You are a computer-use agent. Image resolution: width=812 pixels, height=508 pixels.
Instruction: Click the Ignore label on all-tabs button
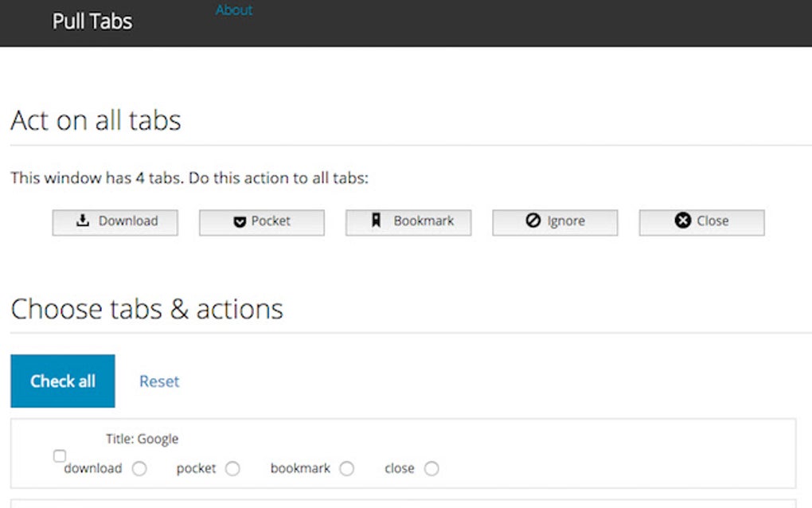(566, 221)
